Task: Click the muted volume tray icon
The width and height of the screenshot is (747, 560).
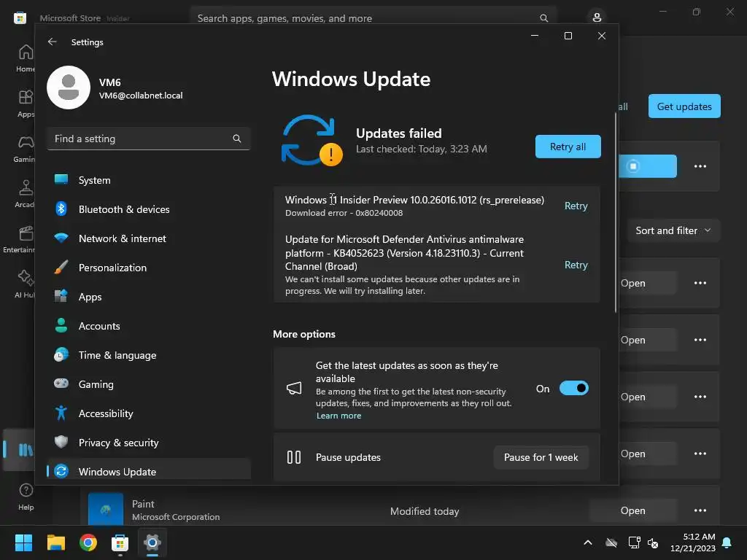Action: 653,542
